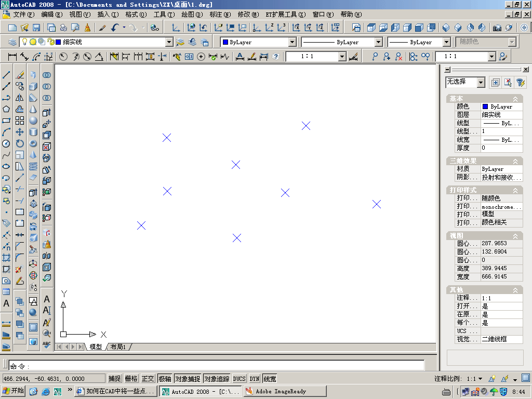
Task: Switch to the 布局1 layout tab
Action: coord(118,347)
